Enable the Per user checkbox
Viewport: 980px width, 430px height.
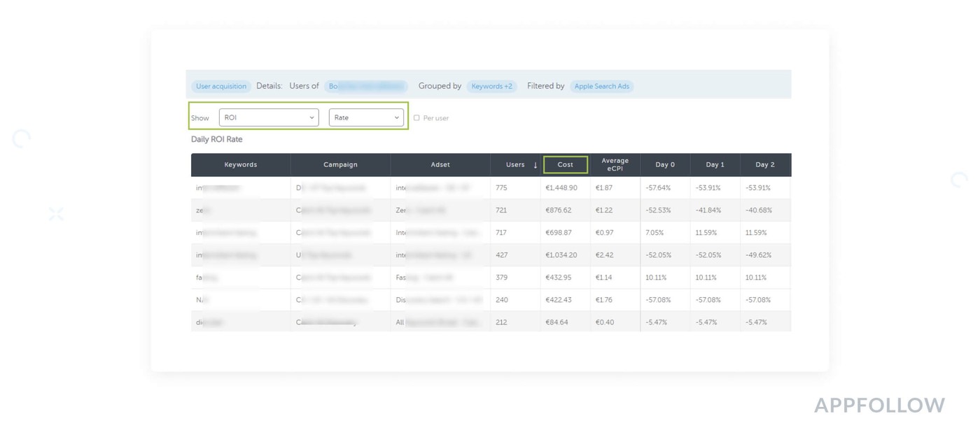[416, 118]
